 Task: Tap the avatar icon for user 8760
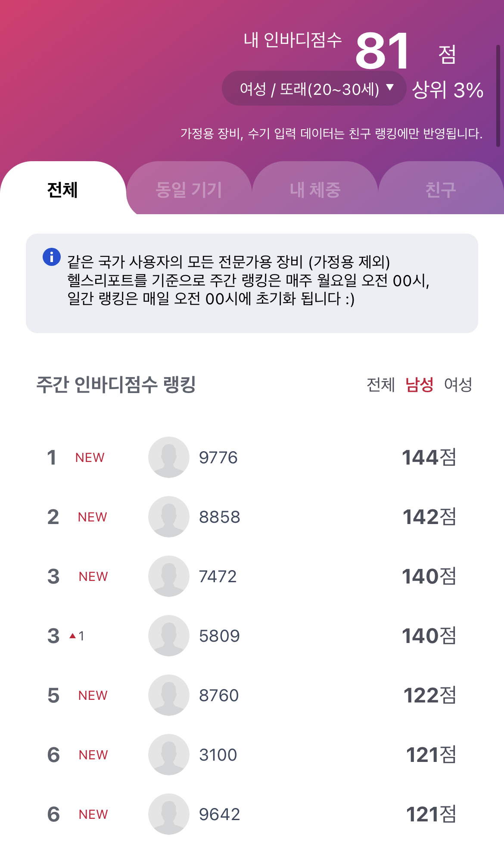(169, 695)
